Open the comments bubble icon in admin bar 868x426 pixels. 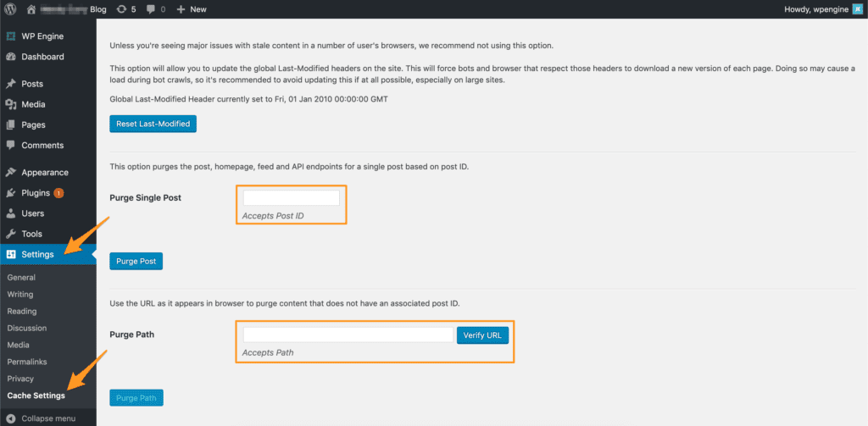point(150,8)
